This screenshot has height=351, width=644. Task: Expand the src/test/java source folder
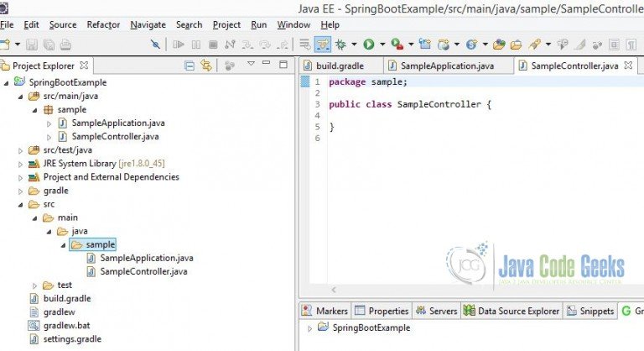[20, 151]
